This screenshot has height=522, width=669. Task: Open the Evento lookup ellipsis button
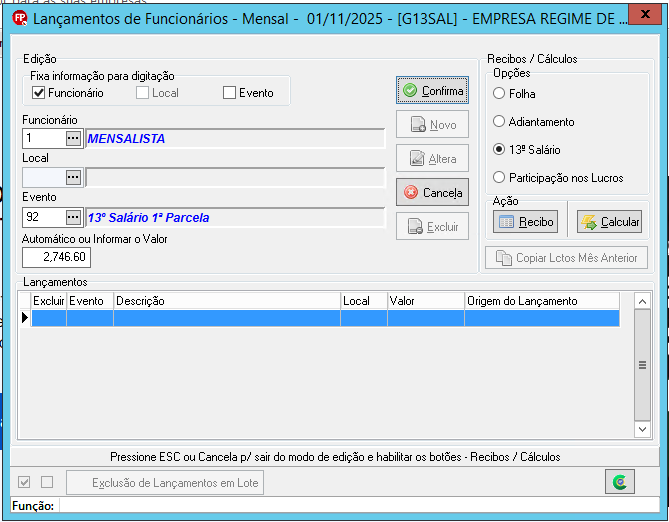[73, 217]
